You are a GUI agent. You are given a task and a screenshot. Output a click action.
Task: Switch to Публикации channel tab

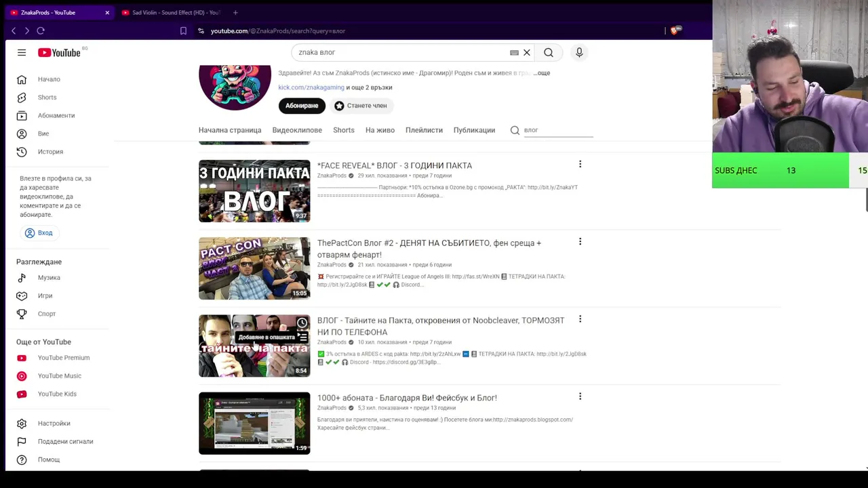pos(474,130)
